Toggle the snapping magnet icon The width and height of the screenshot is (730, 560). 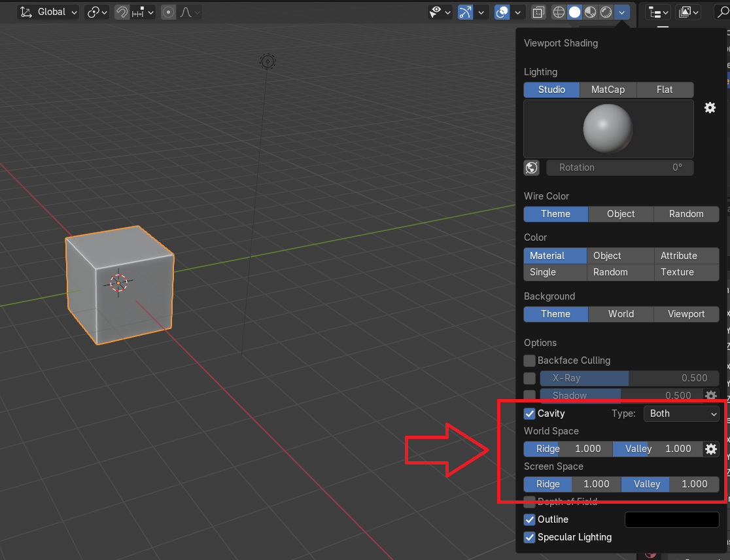pos(122,12)
